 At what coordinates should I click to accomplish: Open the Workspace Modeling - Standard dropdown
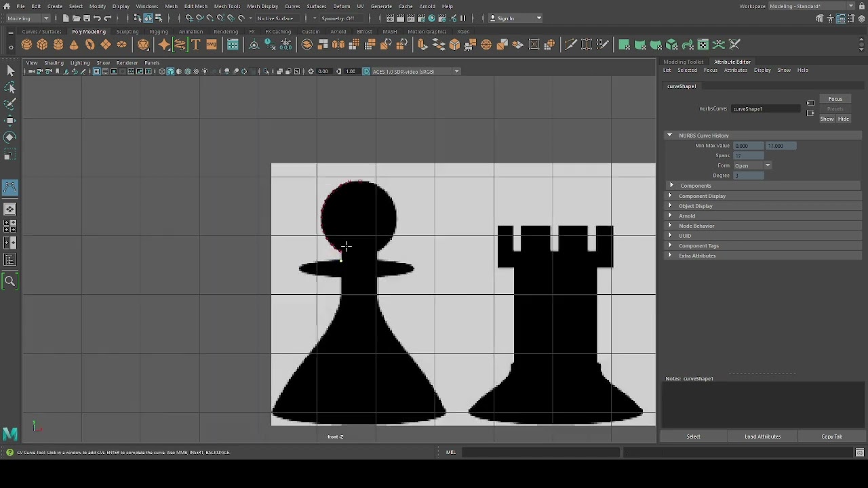(x=812, y=6)
